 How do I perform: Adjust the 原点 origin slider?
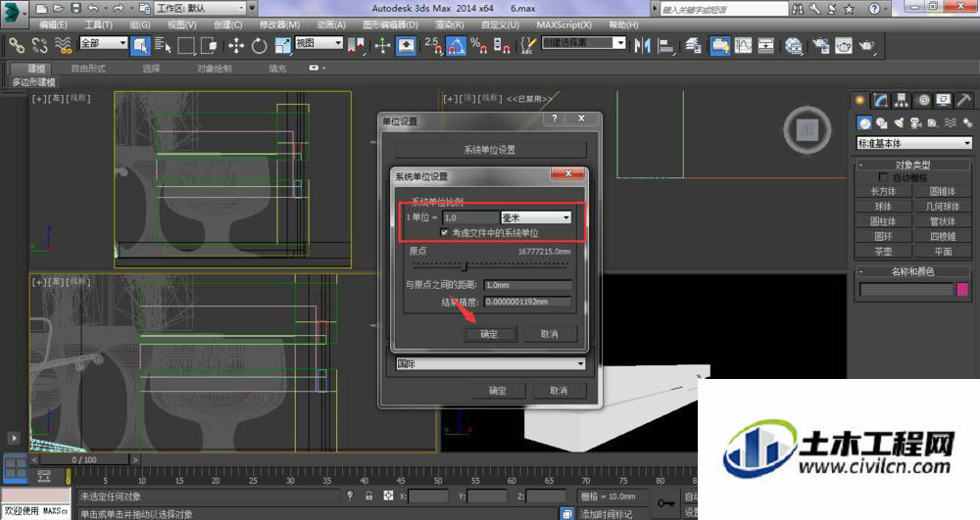(x=465, y=266)
